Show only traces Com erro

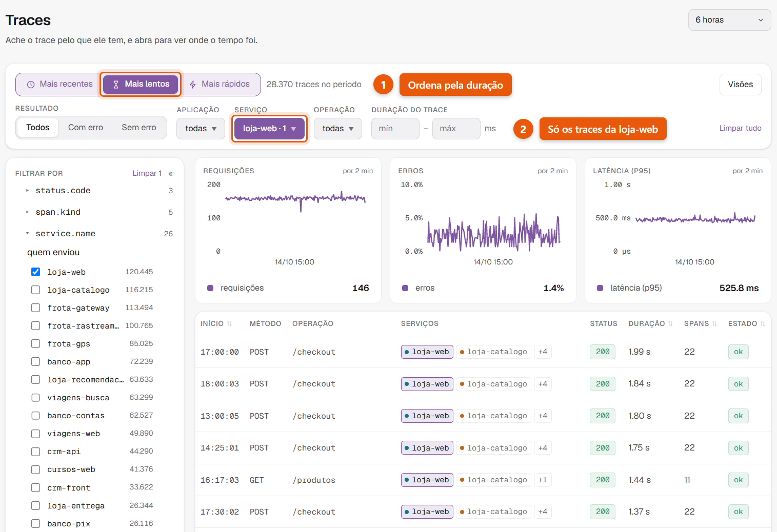86,128
